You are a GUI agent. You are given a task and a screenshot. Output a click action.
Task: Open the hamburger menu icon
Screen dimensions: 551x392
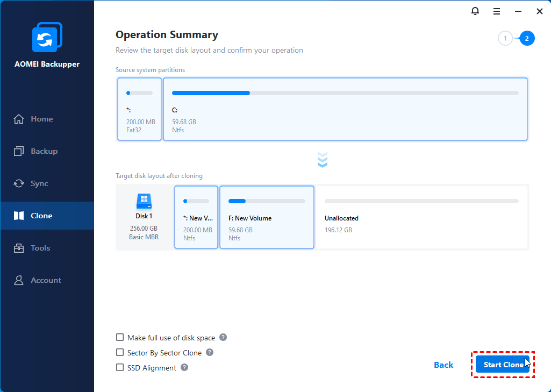coord(497,12)
